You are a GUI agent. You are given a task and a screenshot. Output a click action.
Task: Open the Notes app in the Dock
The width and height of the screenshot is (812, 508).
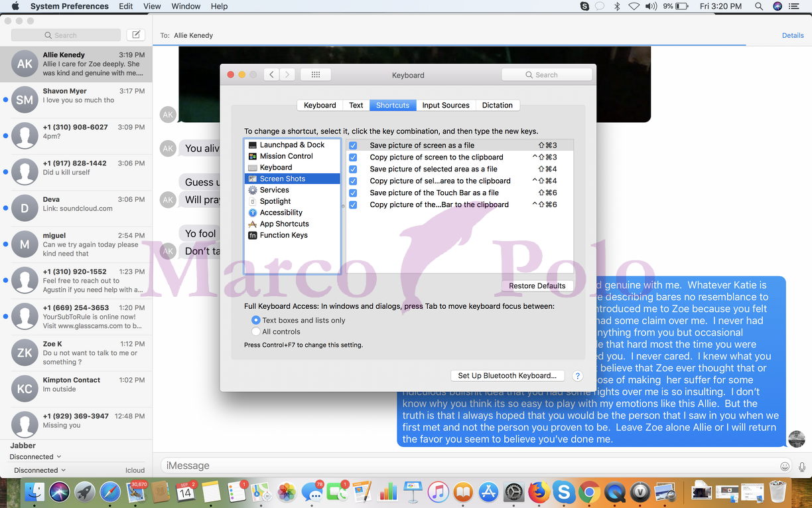[x=211, y=492]
